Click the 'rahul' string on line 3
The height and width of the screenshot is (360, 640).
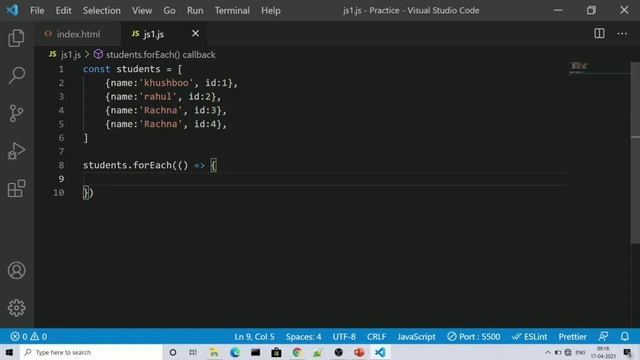click(158, 97)
